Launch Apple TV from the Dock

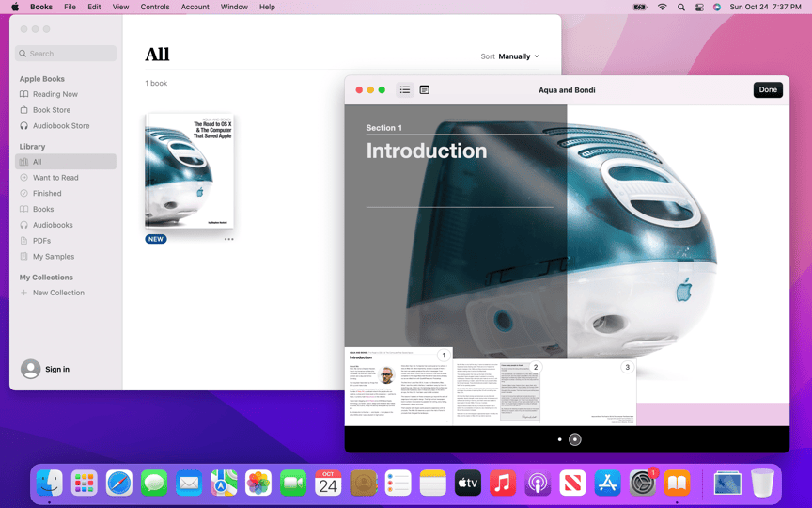[x=468, y=484]
